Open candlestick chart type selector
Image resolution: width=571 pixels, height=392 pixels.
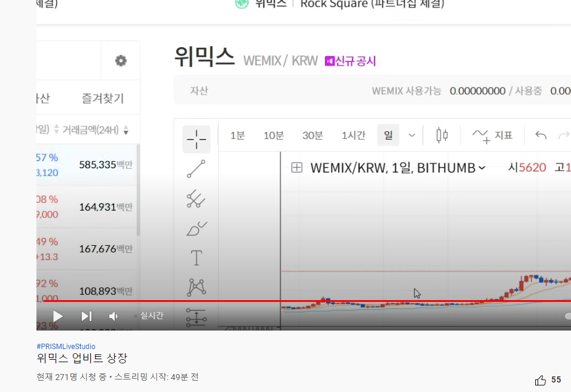(x=442, y=135)
